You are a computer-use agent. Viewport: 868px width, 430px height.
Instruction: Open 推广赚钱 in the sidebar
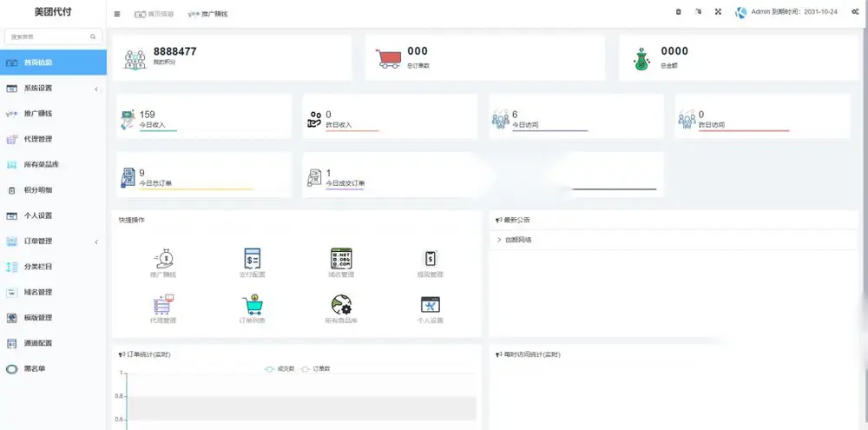53,114
